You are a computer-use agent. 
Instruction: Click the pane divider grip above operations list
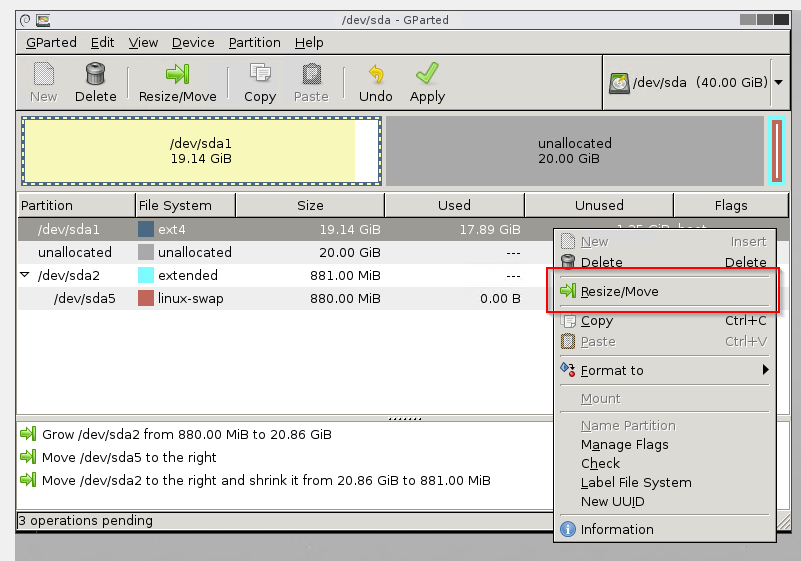click(405, 419)
